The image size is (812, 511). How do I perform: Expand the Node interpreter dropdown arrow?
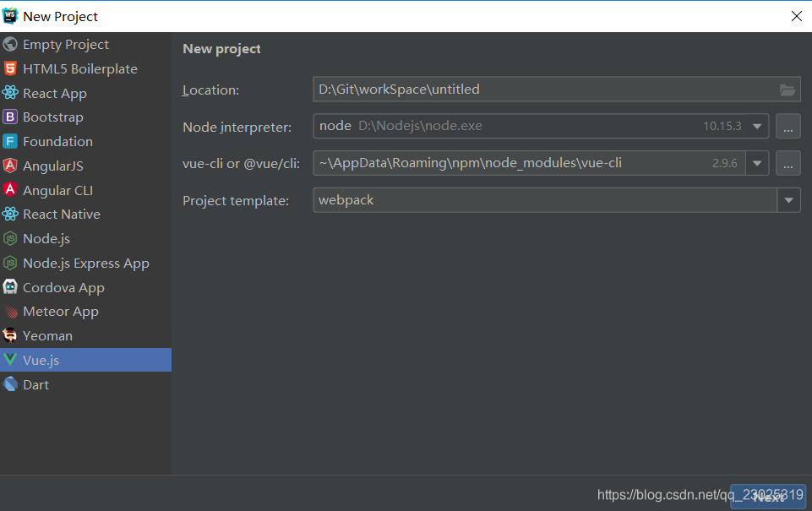pyautogui.click(x=756, y=127)
